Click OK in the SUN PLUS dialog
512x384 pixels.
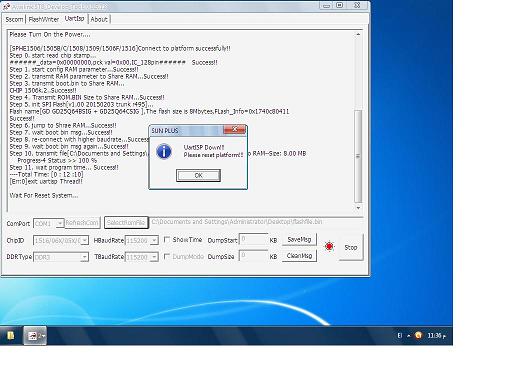(198, 175)
